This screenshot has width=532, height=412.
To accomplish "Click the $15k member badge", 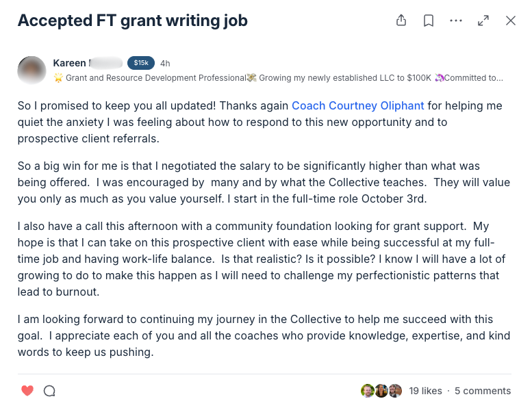I will (141, 63).
